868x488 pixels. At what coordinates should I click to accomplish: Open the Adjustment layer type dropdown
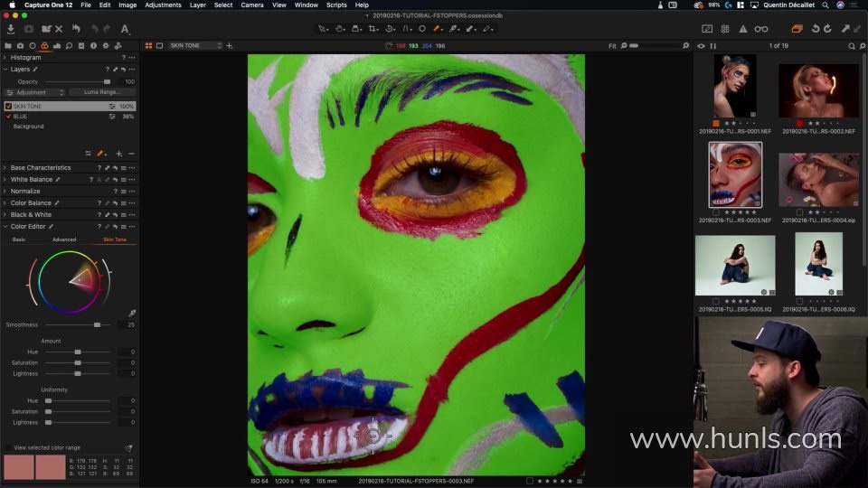pos(36,92)
